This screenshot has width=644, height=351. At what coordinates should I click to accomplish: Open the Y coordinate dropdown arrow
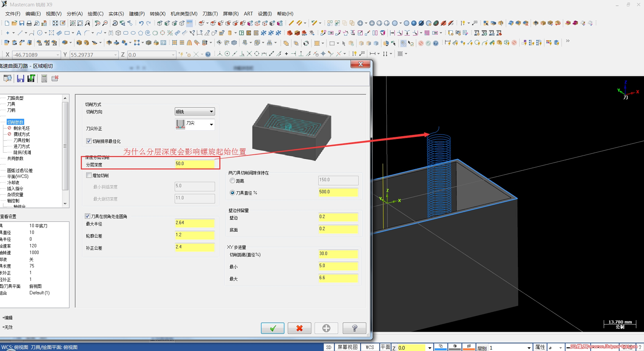(116, 55)
